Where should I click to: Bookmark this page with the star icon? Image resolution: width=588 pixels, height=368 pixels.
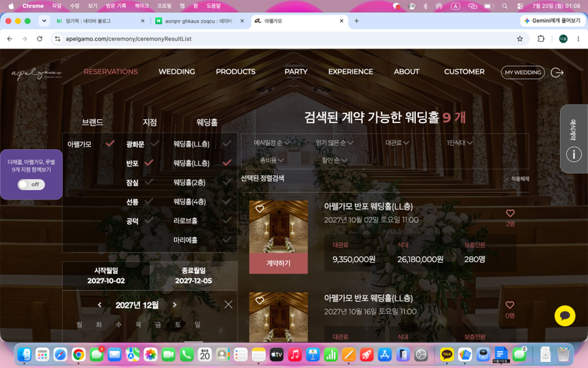[520, 39]
